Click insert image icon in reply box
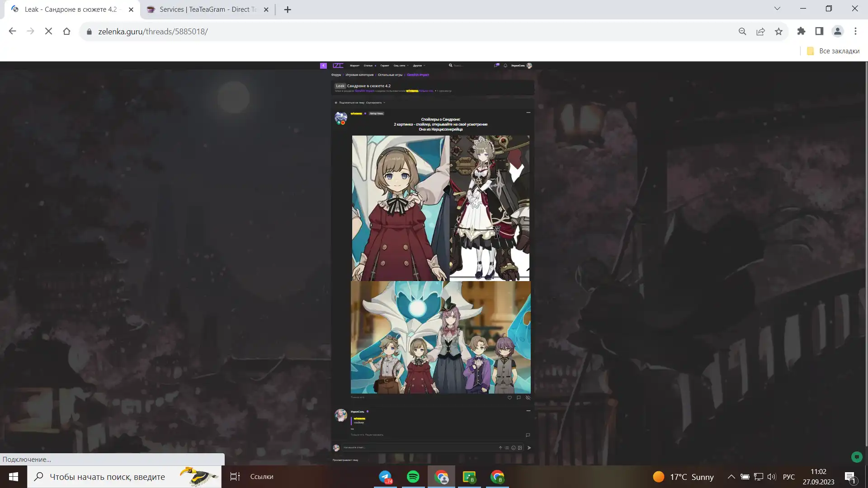The image size is (868, 488). 520,448
